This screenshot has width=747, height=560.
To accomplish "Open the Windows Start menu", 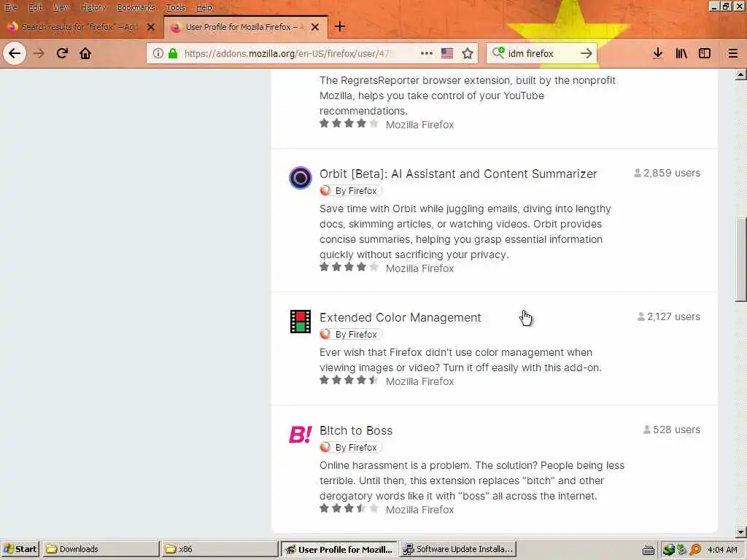I will (x=20, y=549).
